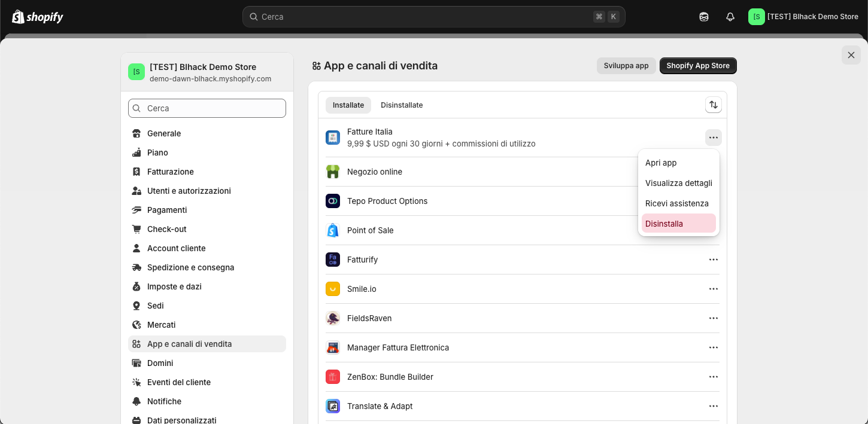The image size is (868, 424).
Task: Click the Tepo Product Options app icon
Action: tap(333, 201)
